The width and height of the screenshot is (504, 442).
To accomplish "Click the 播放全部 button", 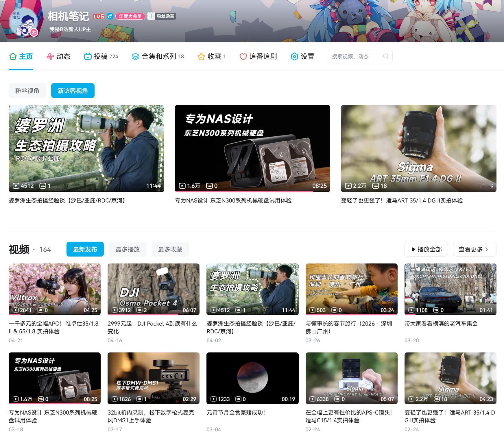I will pyautogui.click(x=426, y=249).
